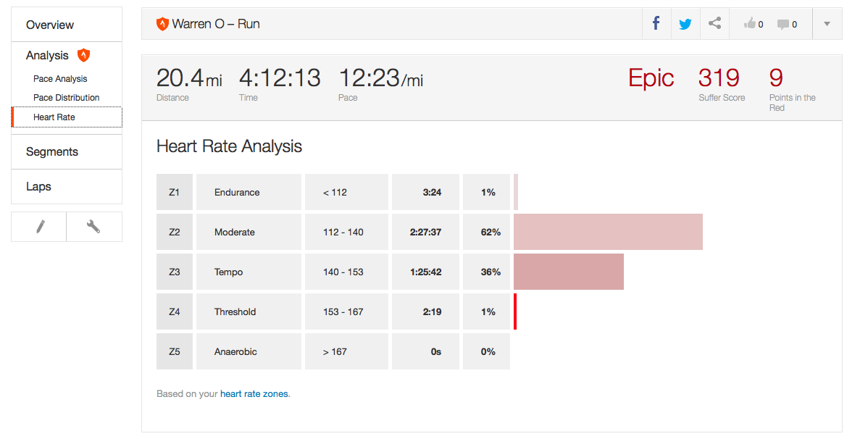Follow the heart rate zones link
The image size is (868, 439).
tap(254, 394)
